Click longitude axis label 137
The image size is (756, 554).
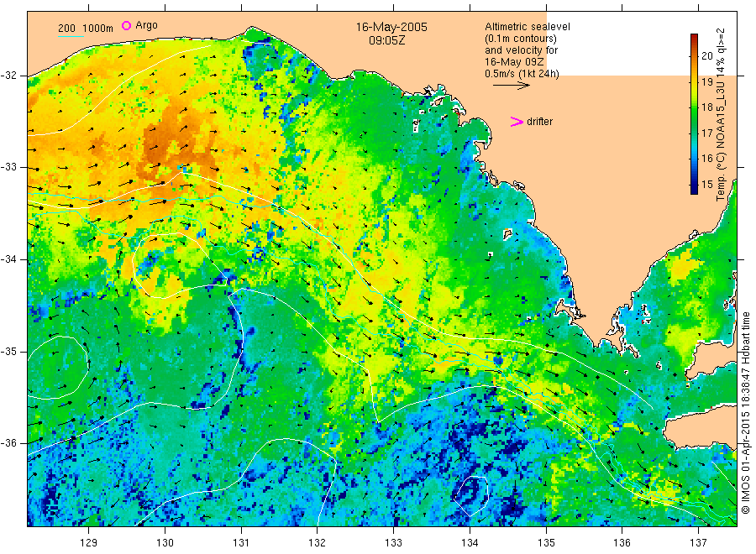698,542
